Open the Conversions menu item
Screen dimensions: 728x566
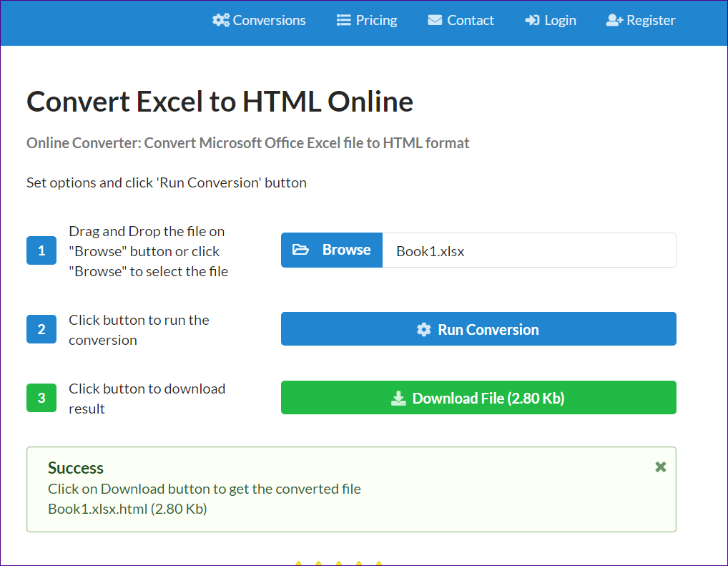tap(269, 20)
